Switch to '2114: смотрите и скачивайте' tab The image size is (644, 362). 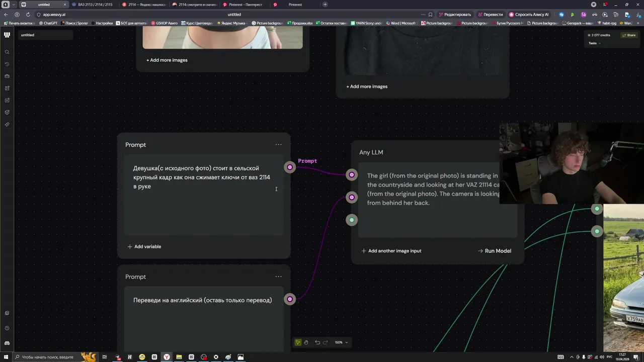(x=194, y=5)
